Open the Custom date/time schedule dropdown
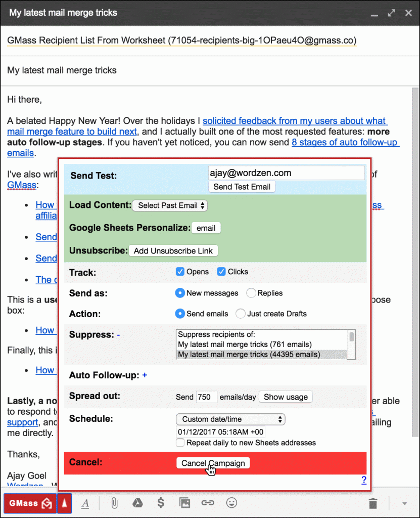The image size is (420, 518). 230,419
